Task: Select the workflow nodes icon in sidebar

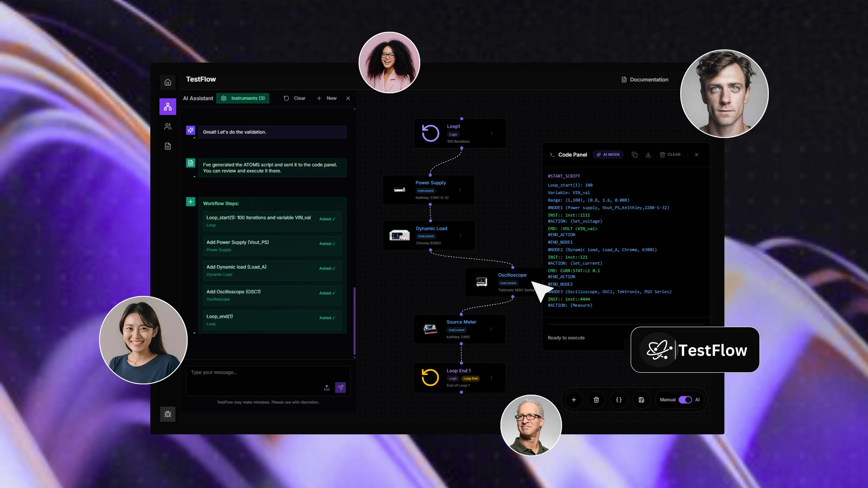Action: pos(167,106)
